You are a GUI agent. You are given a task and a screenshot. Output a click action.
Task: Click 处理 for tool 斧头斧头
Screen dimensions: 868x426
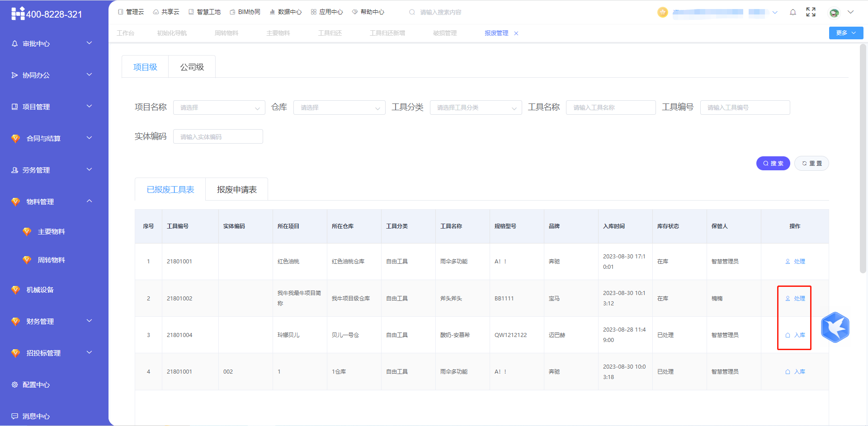(x=795, y=299)
